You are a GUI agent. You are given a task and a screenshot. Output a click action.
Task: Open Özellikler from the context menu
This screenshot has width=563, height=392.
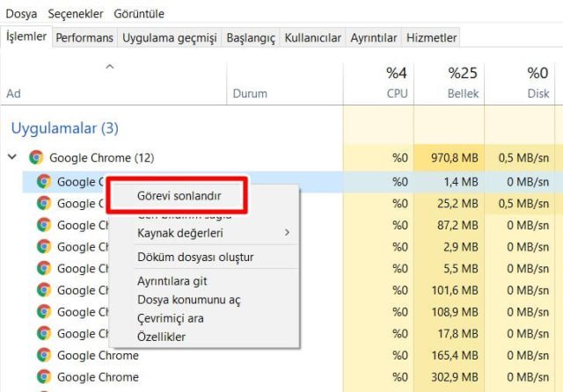[161, 338]
